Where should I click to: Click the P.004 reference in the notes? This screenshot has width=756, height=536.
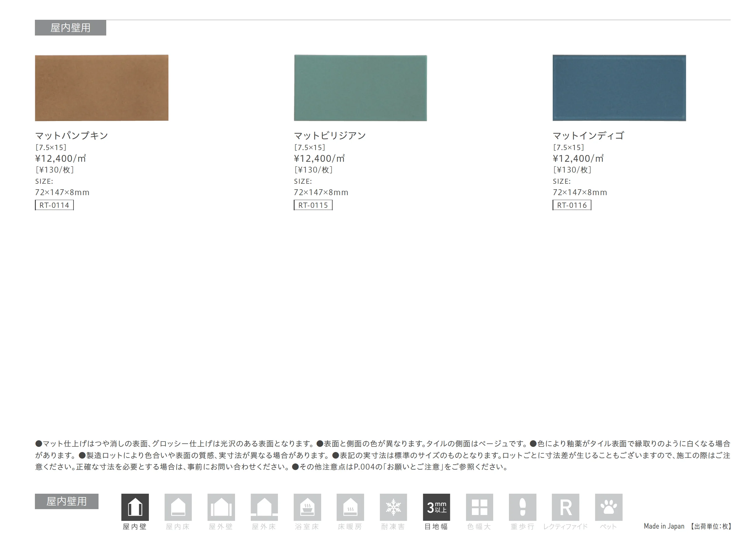pyautogui.click(x=364, y=467)
